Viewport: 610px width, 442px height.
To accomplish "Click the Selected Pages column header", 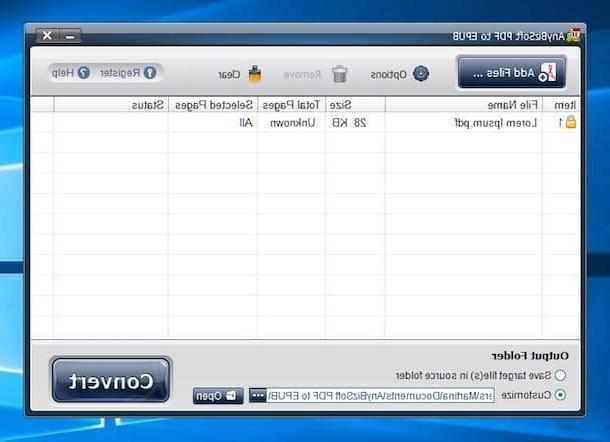I will [213, 105].
